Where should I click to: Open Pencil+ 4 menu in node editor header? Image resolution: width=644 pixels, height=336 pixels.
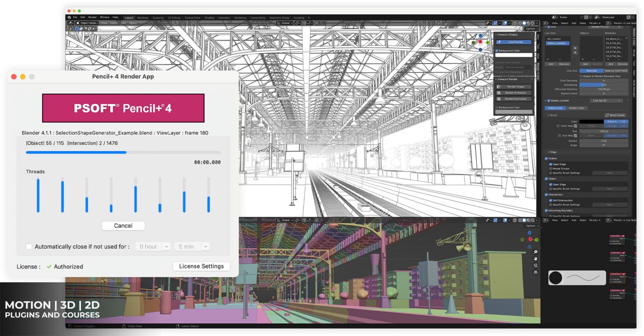tap(595, 220)
